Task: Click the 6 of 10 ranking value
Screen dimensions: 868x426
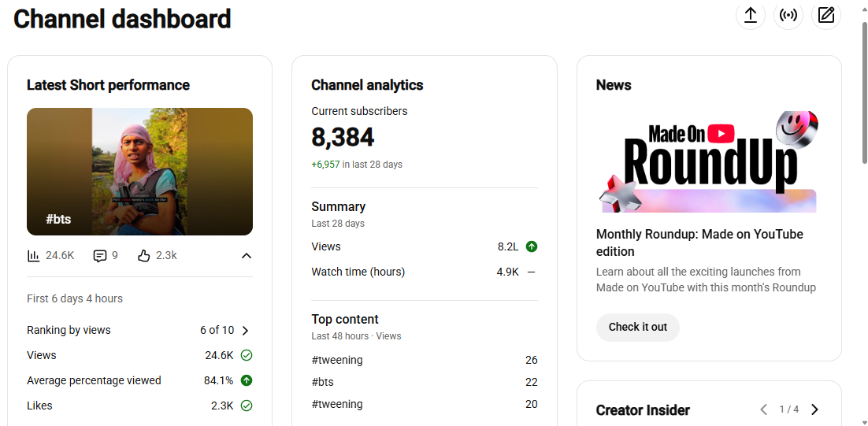Action: pyautogui.click(x=217, y=330)
